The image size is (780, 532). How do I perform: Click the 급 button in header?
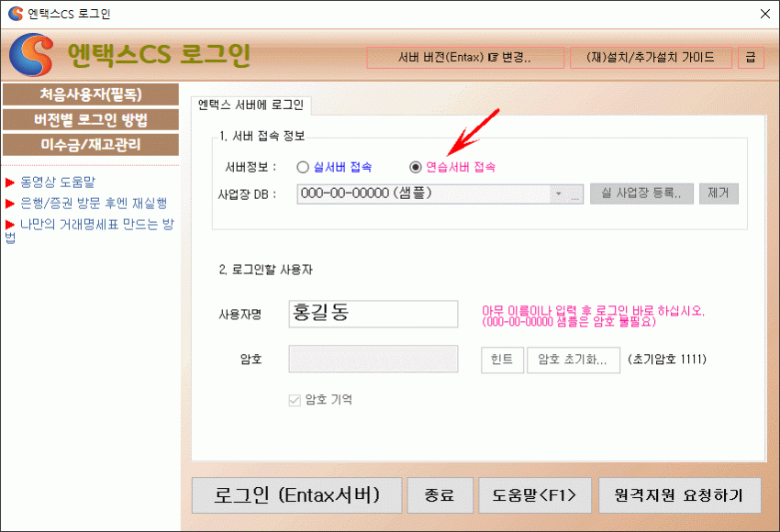click(751, 58)
